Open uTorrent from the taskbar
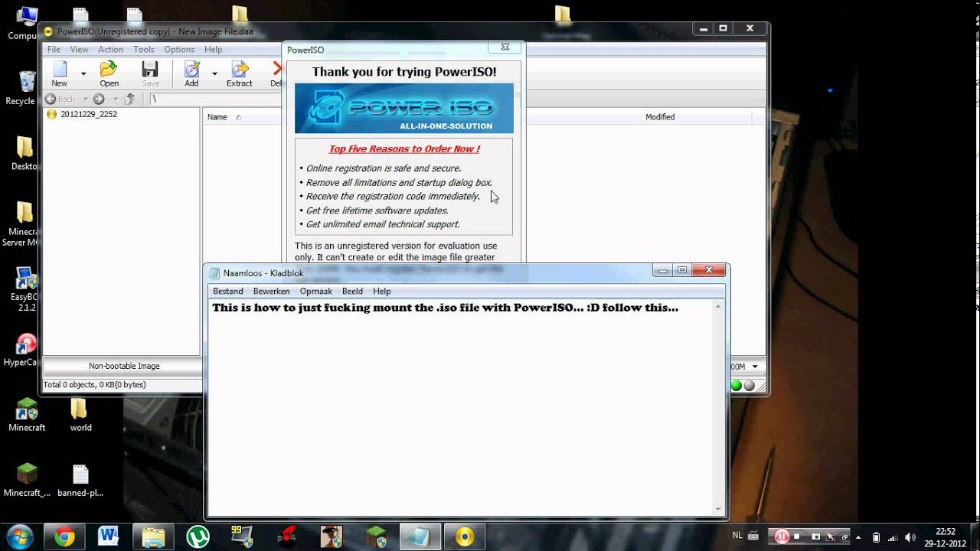This screenshot has width=980, height=551. 198,537
